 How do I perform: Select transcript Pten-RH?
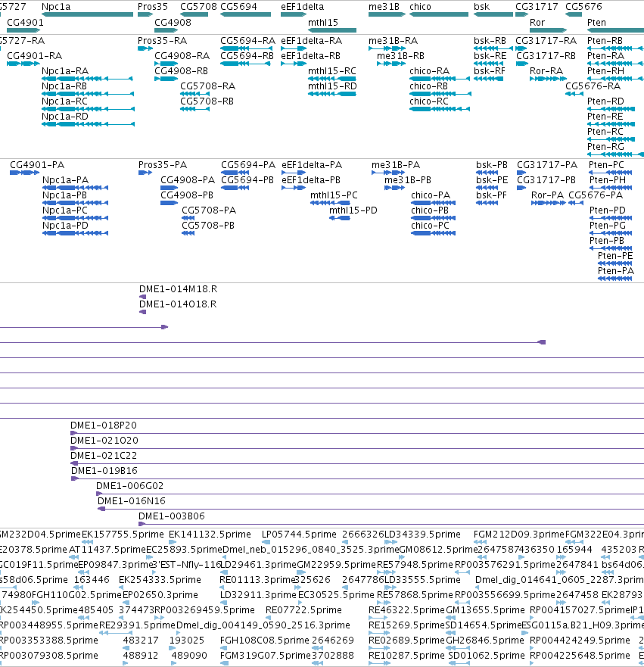click(605, 71)
